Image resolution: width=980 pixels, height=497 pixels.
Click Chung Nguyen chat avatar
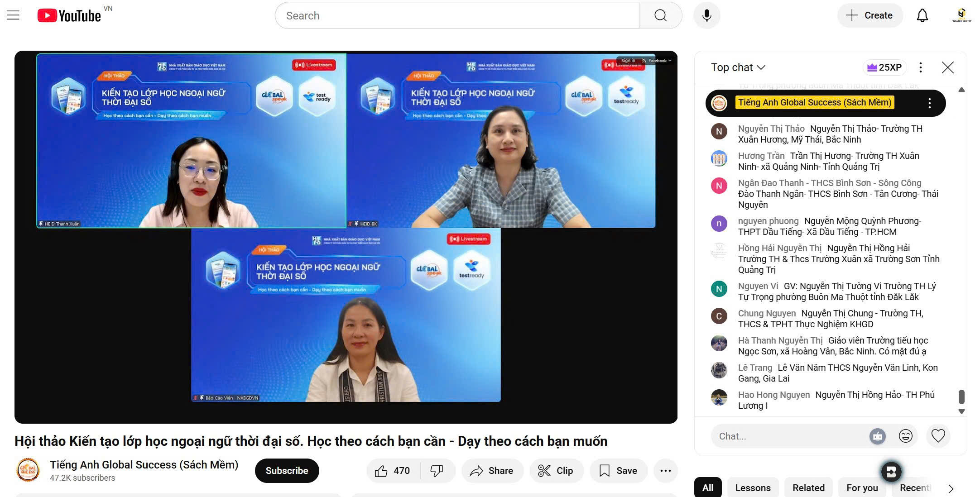pos(719,316)
